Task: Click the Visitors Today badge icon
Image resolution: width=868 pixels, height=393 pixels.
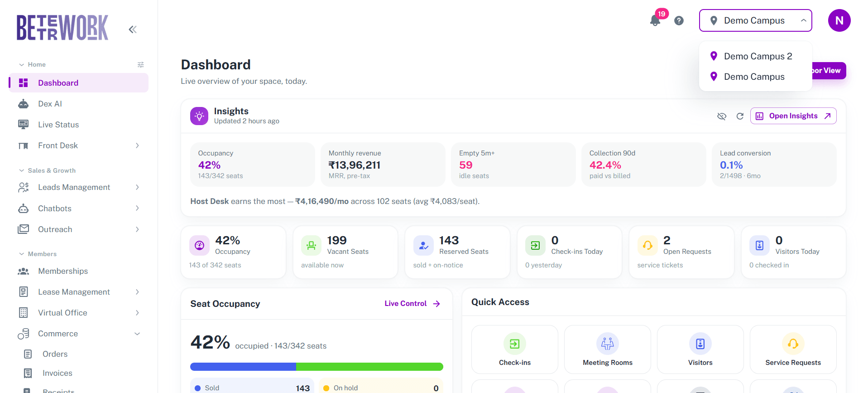Action: [x=759, y=246]
